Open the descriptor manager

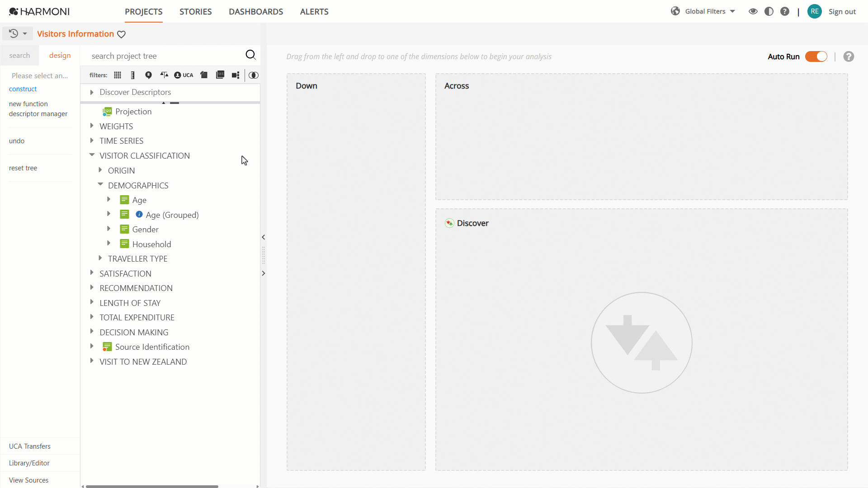click(38, 114)
